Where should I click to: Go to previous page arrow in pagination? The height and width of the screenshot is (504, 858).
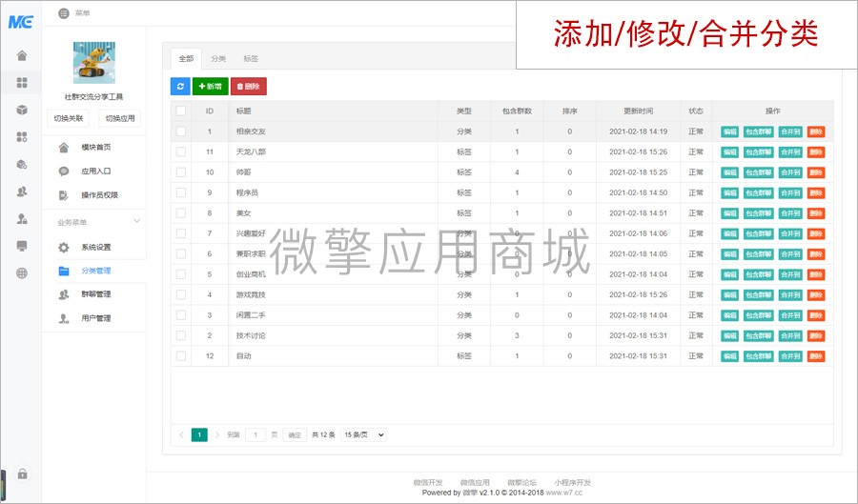click(181, 435)
